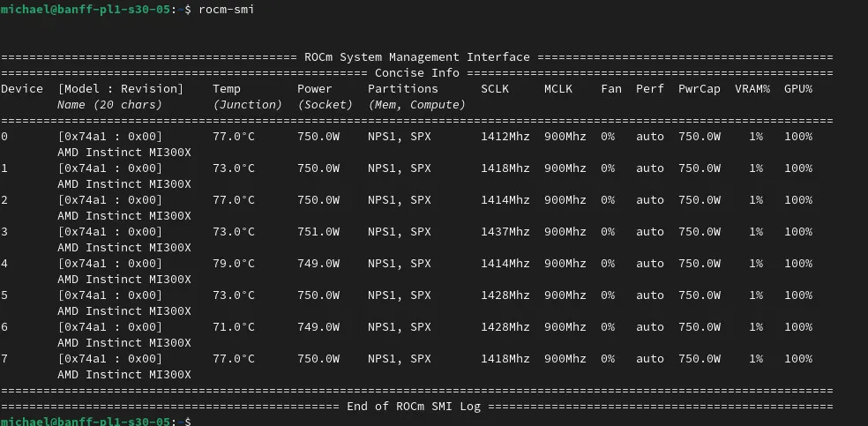Select the Device column header
This screenshot has width=868, height=426.
22,88
